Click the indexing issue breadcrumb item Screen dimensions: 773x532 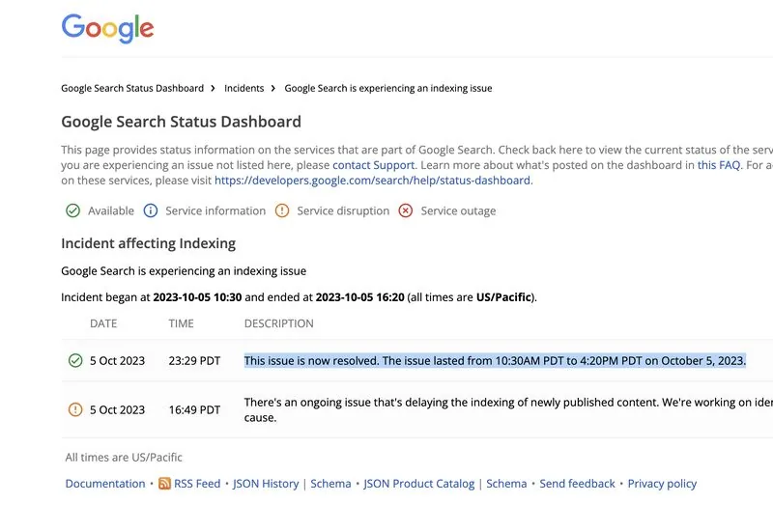click(388, 88)
